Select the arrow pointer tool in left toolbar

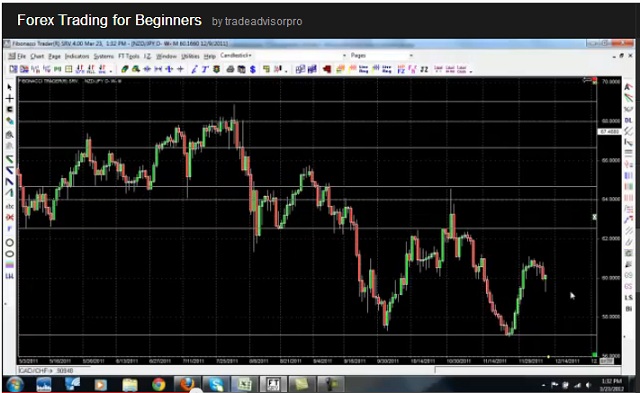[9, 87]
